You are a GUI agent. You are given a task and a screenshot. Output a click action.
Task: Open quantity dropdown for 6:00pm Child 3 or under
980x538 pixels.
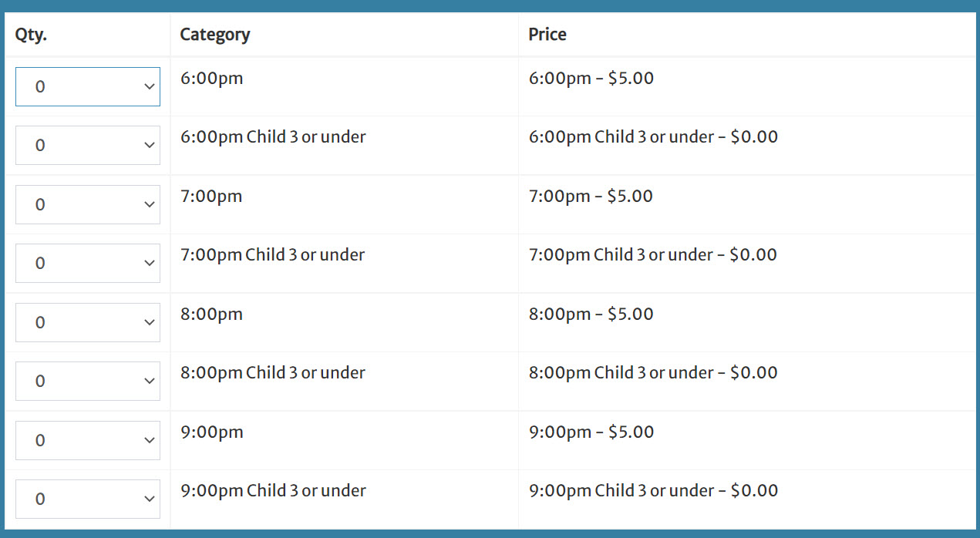pyautogui.click(x=88, y=145)
